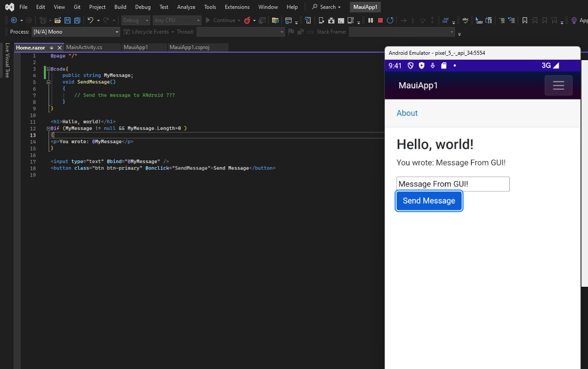Open the Search box in title bar
The width and height of the screenshot is (588, 369).
pos(327,7)
